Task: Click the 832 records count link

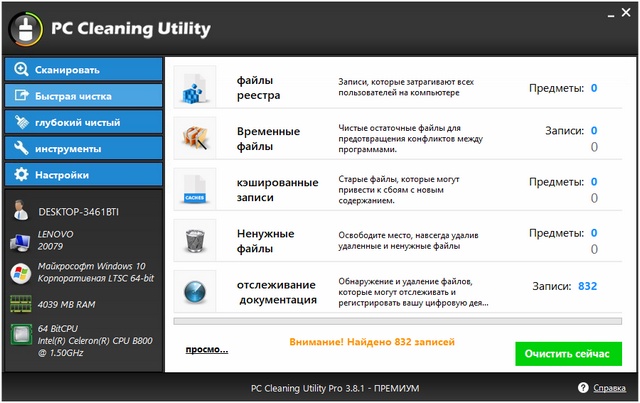Action: (x=587, y=286)
